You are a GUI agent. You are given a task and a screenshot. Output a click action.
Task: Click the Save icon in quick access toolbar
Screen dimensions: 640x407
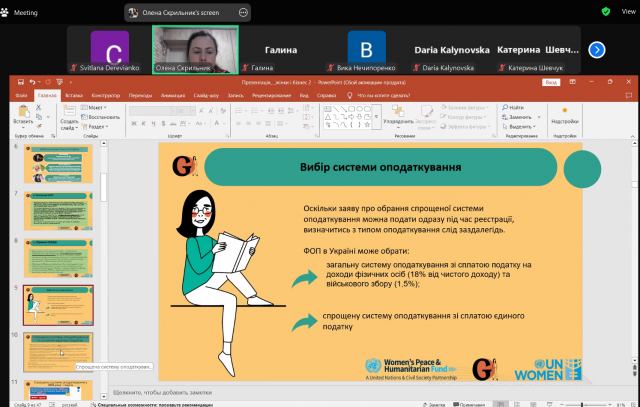tap(19, 82)
